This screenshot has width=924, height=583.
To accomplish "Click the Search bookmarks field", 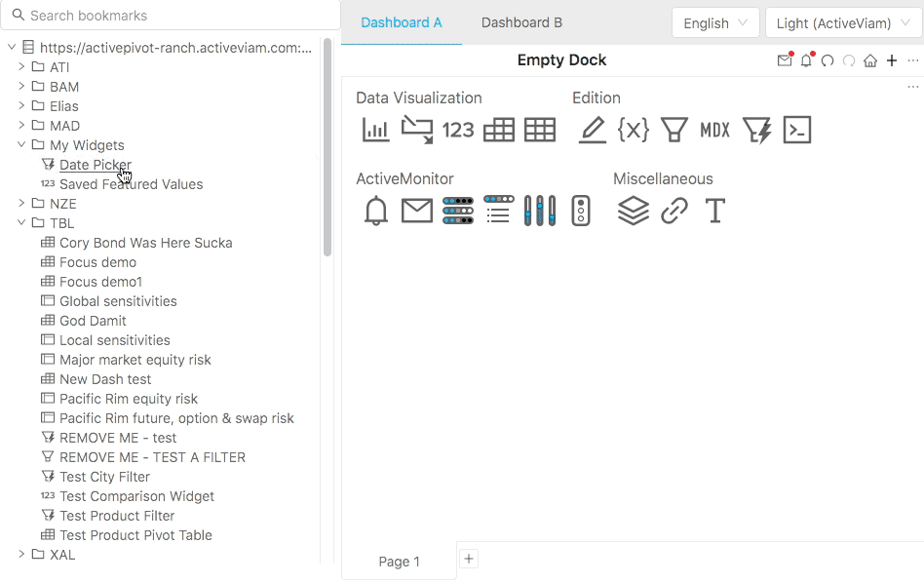I will coord(171,16).
